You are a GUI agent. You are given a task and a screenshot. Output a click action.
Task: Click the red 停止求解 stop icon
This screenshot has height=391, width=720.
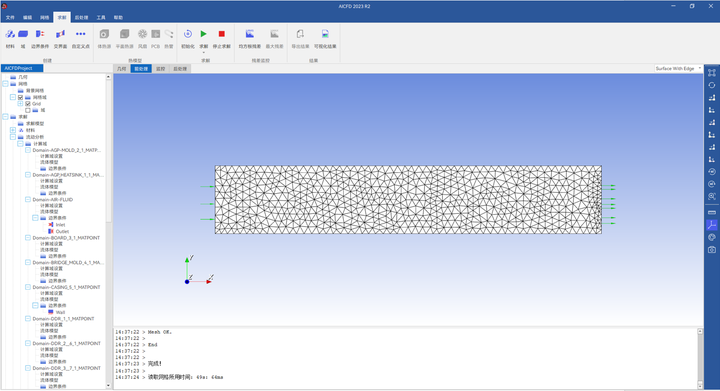click(221, 34)
